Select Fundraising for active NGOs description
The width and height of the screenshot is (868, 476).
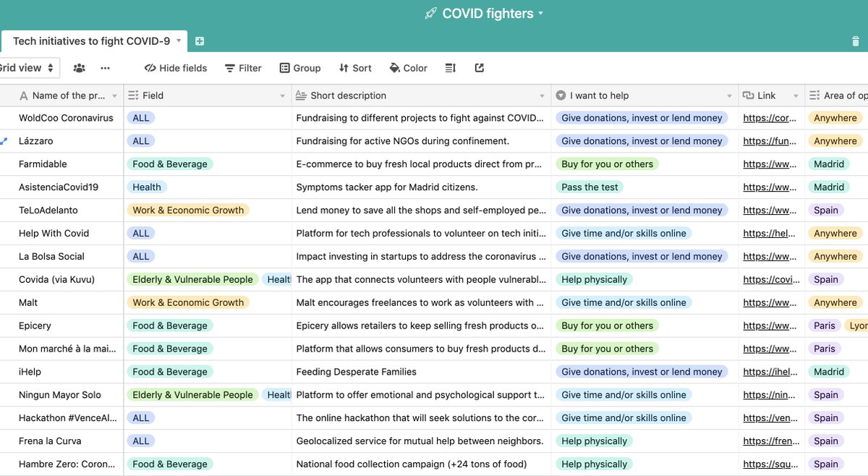point(422,141)
